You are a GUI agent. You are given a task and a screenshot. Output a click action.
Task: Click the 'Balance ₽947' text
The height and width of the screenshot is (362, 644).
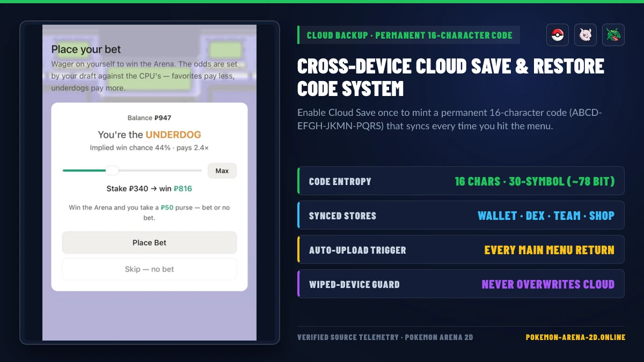point(149,117)
